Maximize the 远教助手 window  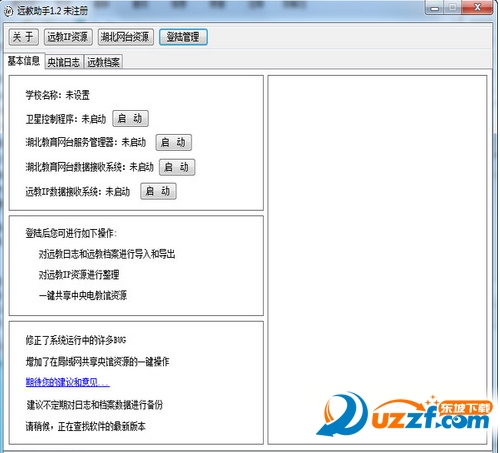tap(452, 8)
